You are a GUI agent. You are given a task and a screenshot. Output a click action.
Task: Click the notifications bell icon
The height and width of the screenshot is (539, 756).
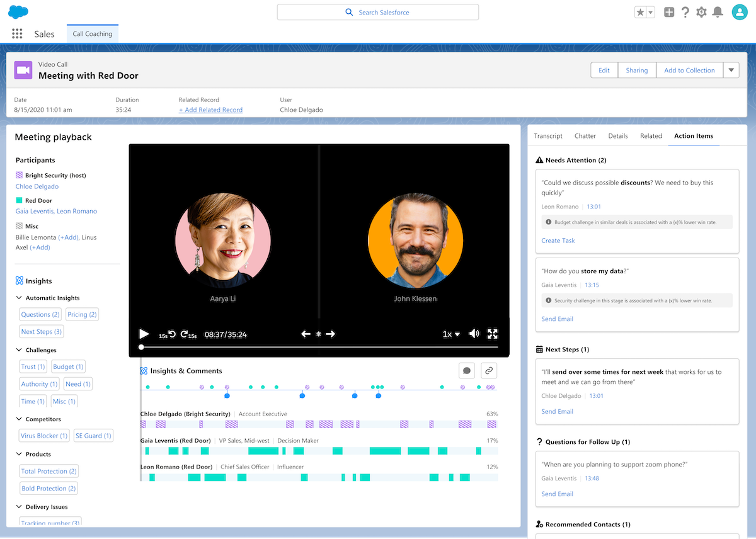718,11
